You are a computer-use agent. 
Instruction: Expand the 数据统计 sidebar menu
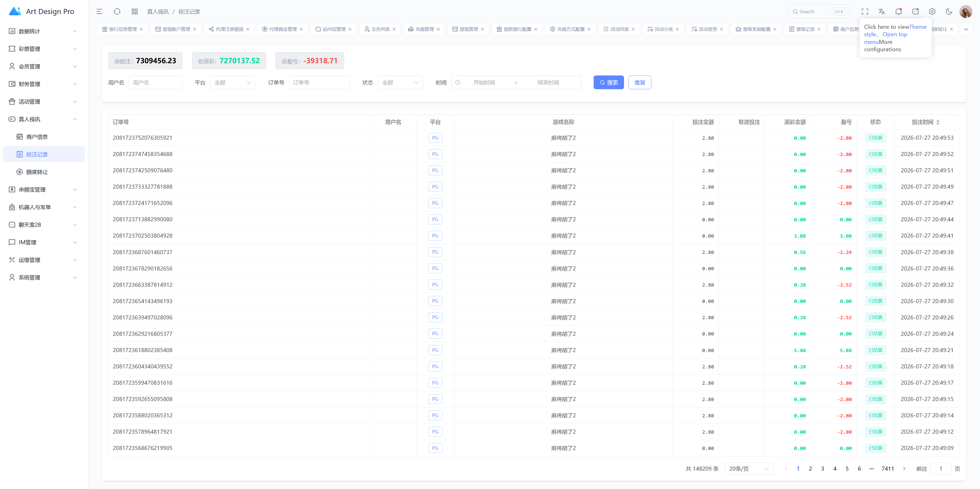[x=44, y=31]
